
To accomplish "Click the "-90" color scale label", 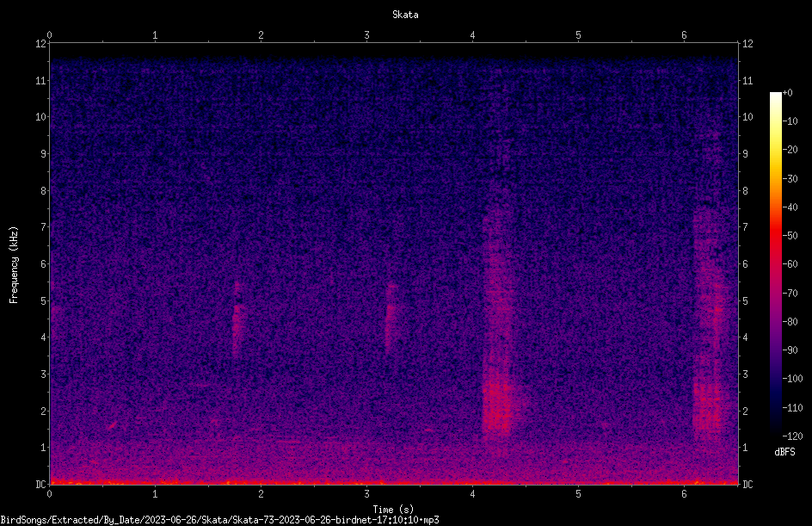I will tap(790, 350).
